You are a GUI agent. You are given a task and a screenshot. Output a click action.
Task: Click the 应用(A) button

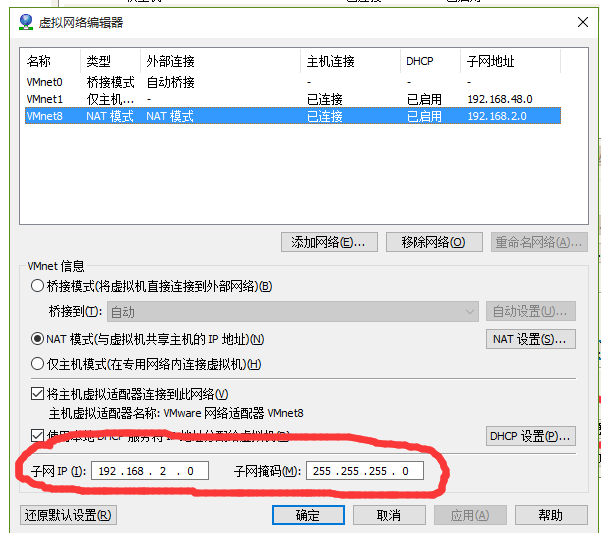pos(470,515)
